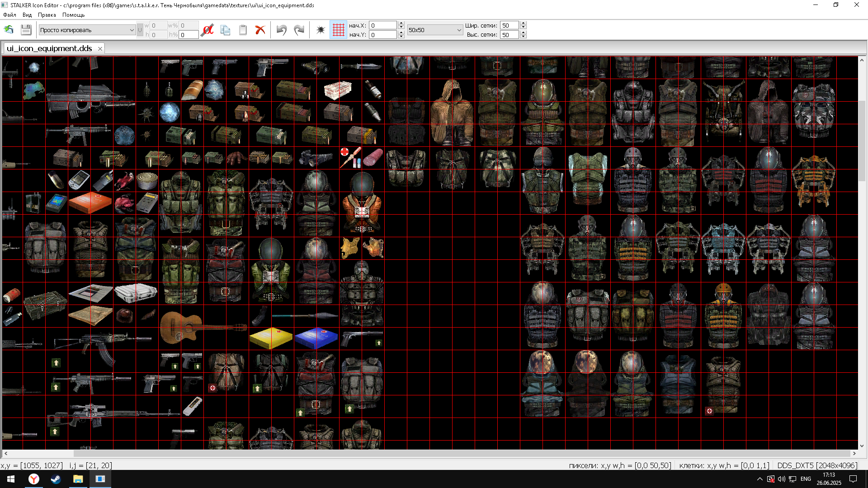Open the Помощь menu
Image resolution: width=868 pixels, height=488 pixels.
click(x=73, y=15)
